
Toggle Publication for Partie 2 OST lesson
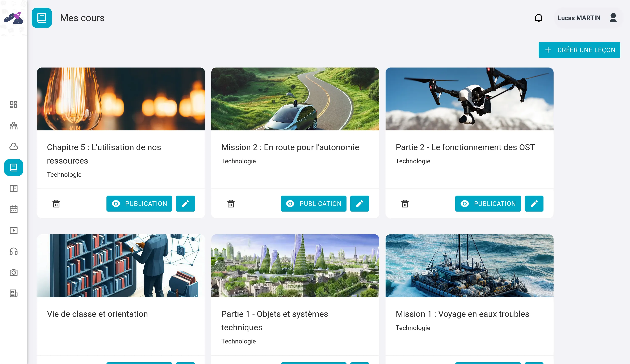(488, 204)
